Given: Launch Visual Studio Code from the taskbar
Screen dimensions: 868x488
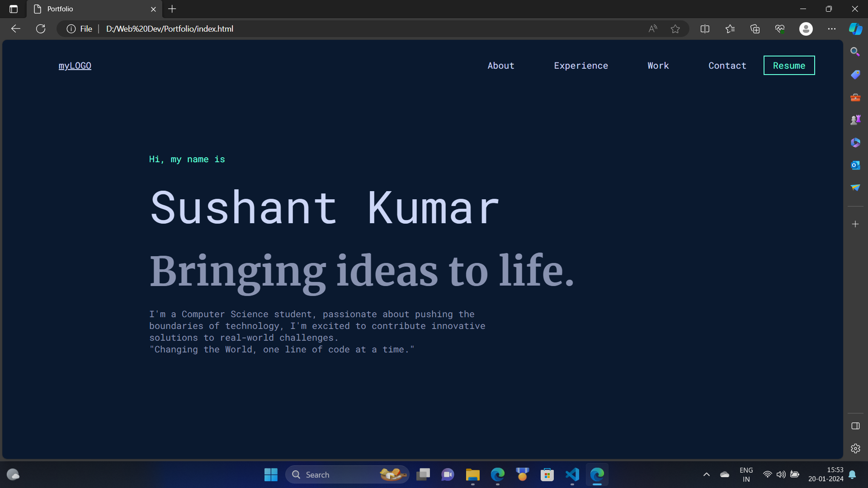Looking at the screenshot, I should tap(572, 474).
